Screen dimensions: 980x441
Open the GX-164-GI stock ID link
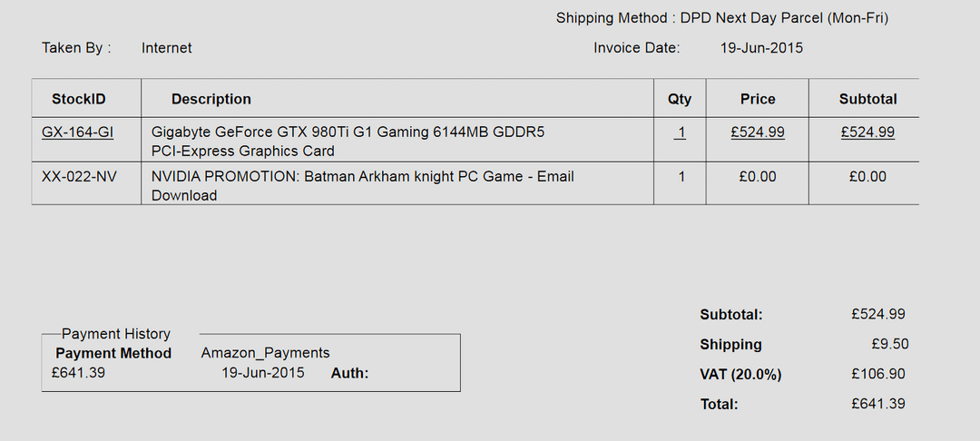(77, 132)
